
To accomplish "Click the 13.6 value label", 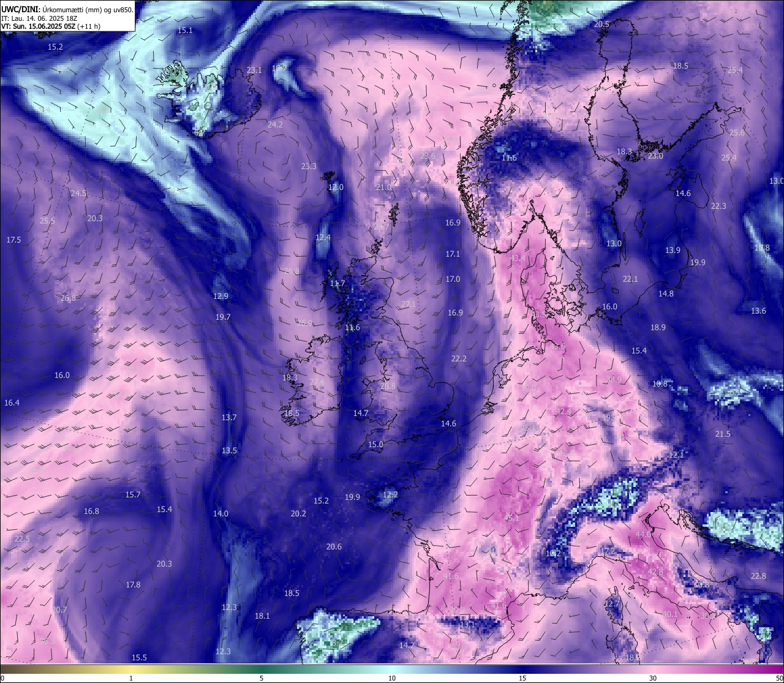I will (x=758, y=311).
